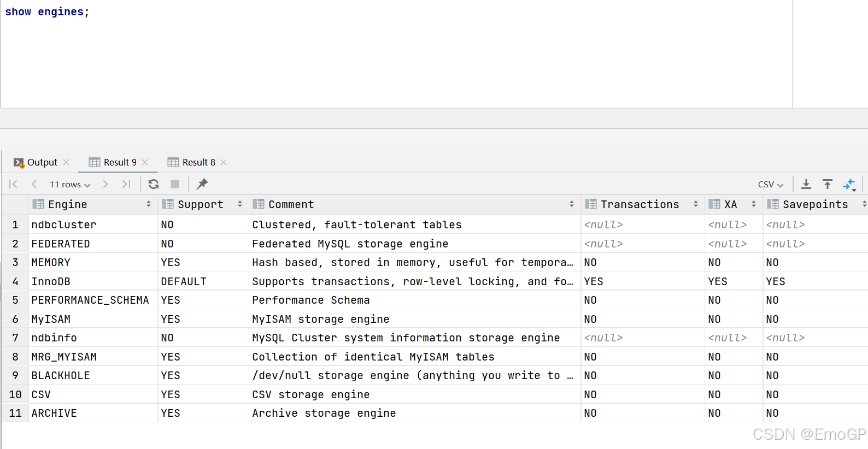This screenshot has height=449, width=868.
Task: Click the reload page refresh icon
Action: [x=154, y=184]
